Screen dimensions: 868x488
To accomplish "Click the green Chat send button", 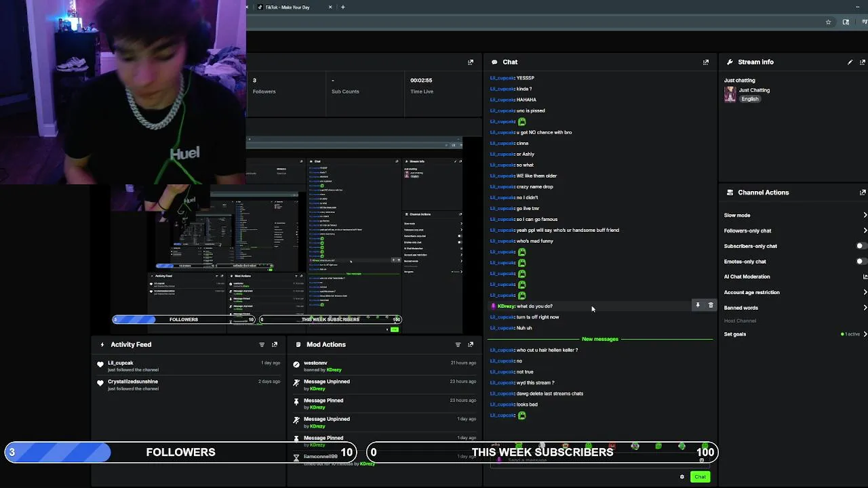I will pyautogui.click(x=700, y=476).
